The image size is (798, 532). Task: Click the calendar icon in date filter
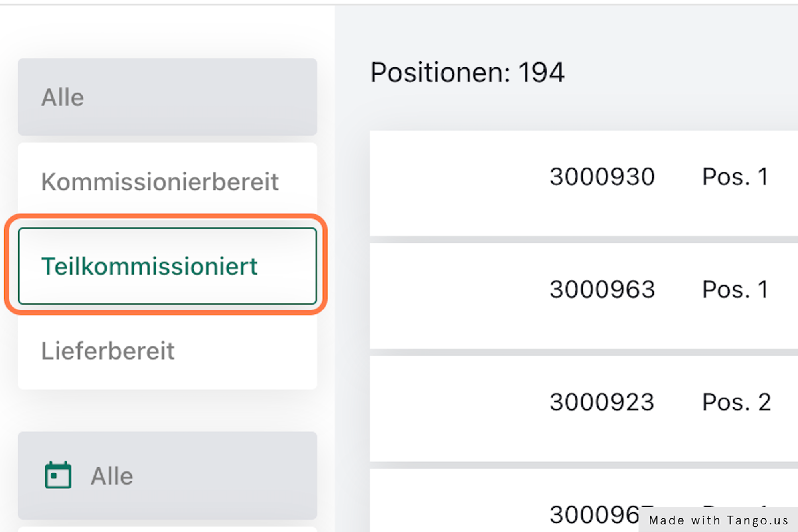coord(58,475)
